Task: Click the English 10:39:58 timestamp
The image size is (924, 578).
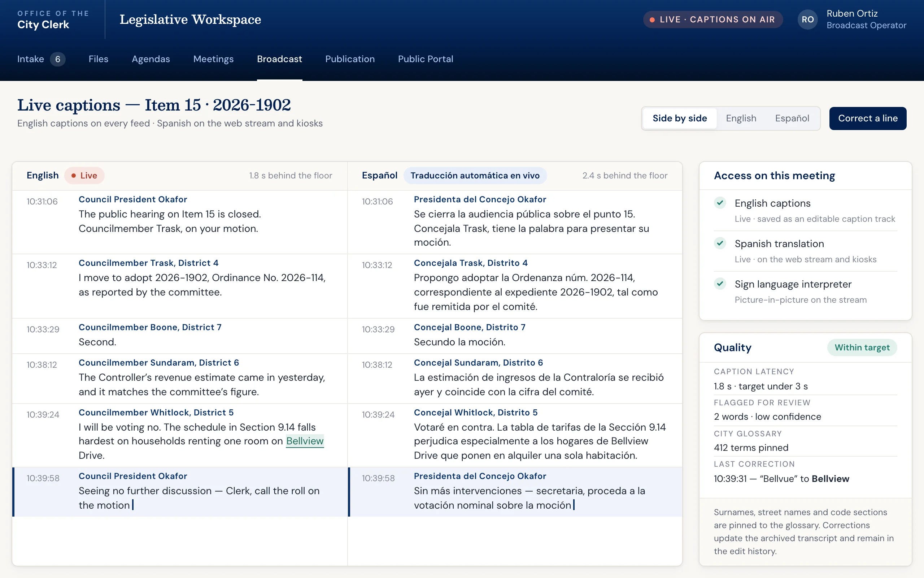Action: point(43,478)
